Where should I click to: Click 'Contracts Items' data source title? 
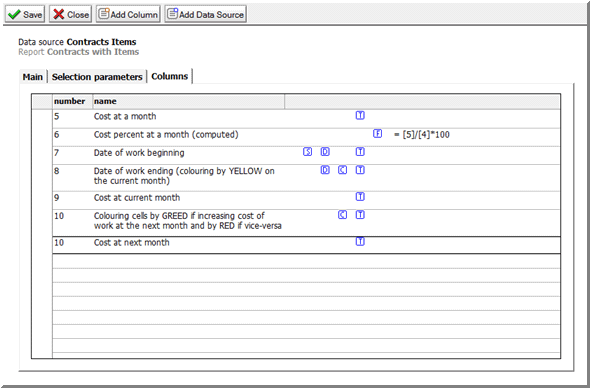[101, 42]
